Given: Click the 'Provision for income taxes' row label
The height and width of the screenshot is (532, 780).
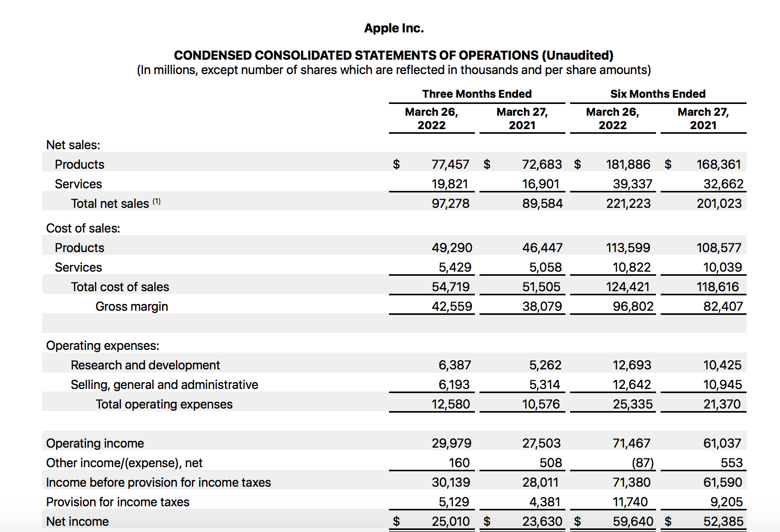Looking at the screenshot, I should pos(118,502).
